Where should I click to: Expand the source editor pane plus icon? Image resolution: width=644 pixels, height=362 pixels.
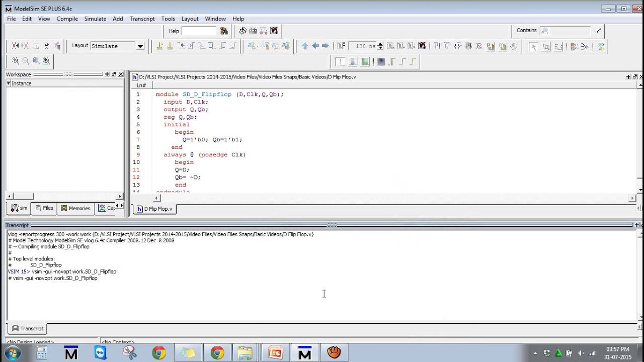[628, 77]
